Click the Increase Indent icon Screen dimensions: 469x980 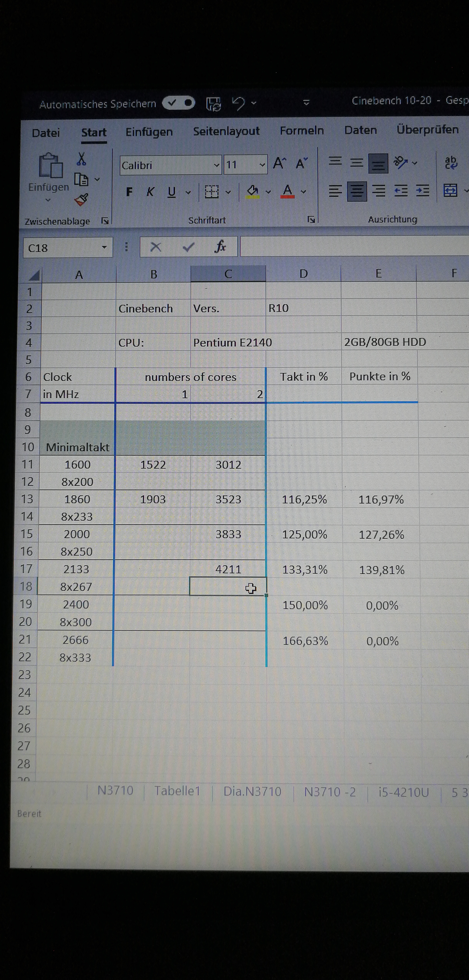423,191
